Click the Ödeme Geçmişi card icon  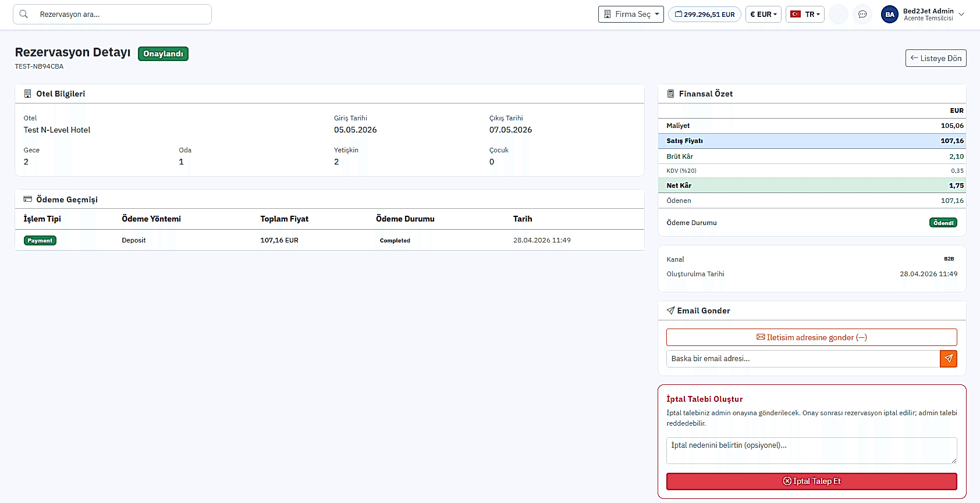click(27, 199)
